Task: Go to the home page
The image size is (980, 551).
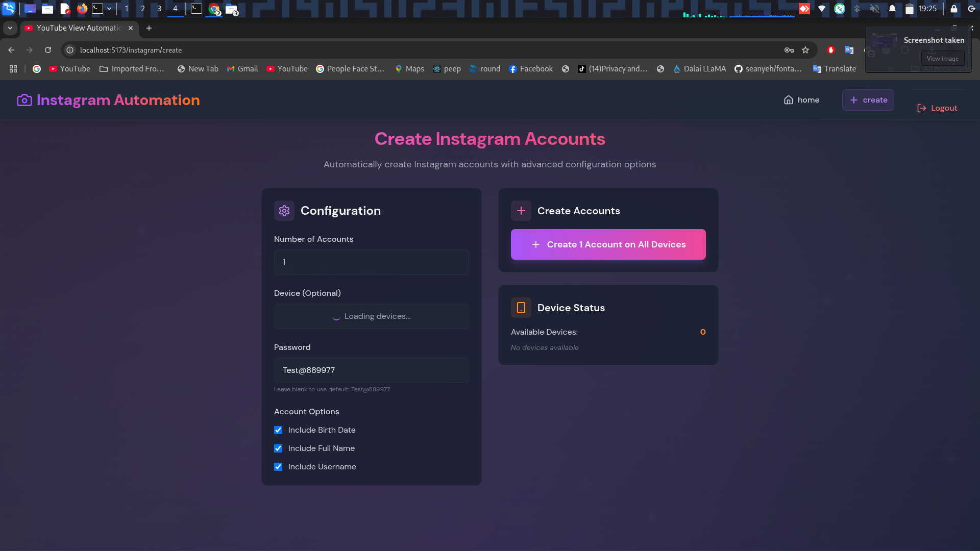Action: click(801, 100)
